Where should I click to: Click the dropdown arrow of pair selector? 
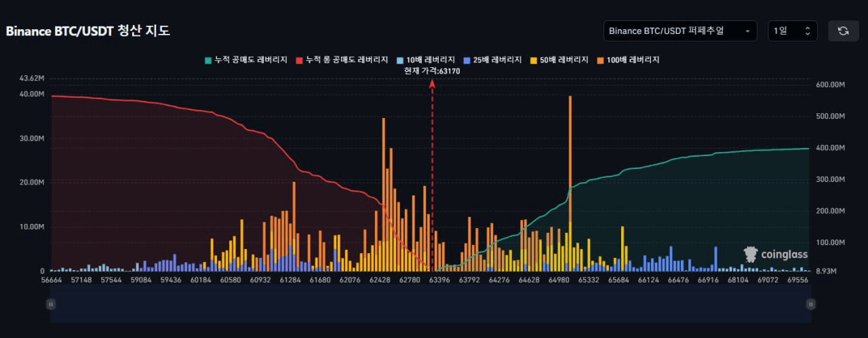coord(747,31)
